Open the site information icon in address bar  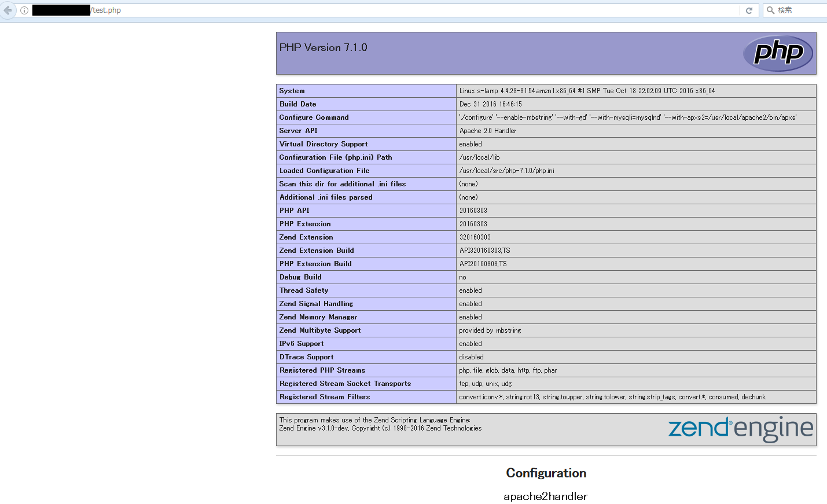[x=24, y=10]
